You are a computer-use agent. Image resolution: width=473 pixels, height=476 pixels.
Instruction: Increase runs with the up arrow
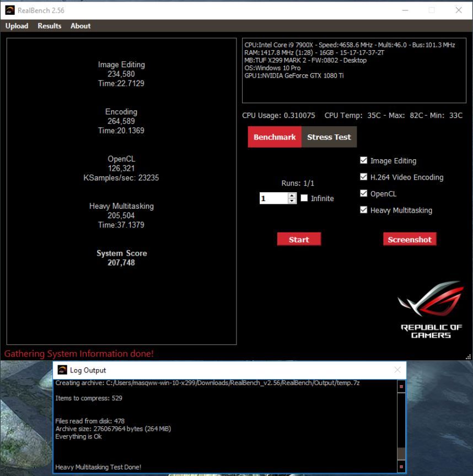pyautogui.click(x=292, y=196)
